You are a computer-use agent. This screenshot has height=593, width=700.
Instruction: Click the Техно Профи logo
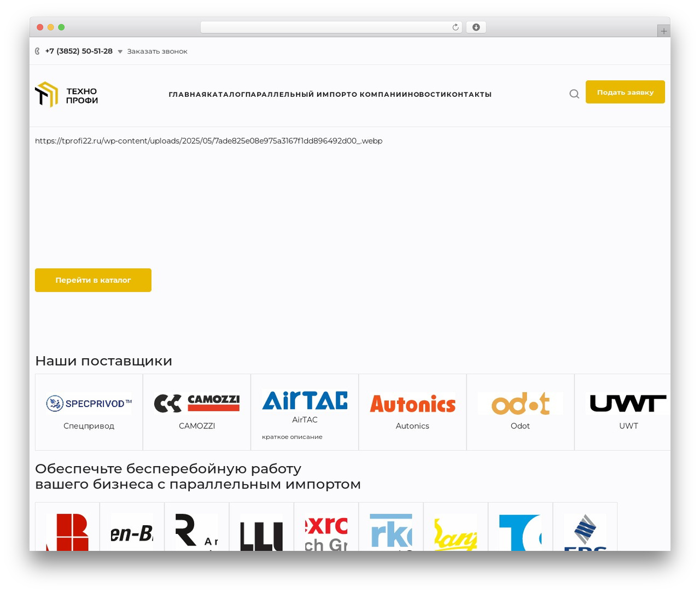tap(67, 95)
